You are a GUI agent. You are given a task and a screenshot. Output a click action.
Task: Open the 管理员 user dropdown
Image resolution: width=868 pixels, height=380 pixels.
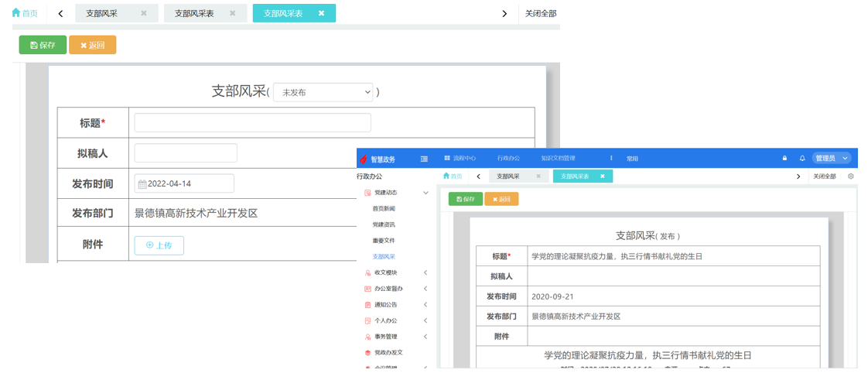832,158
